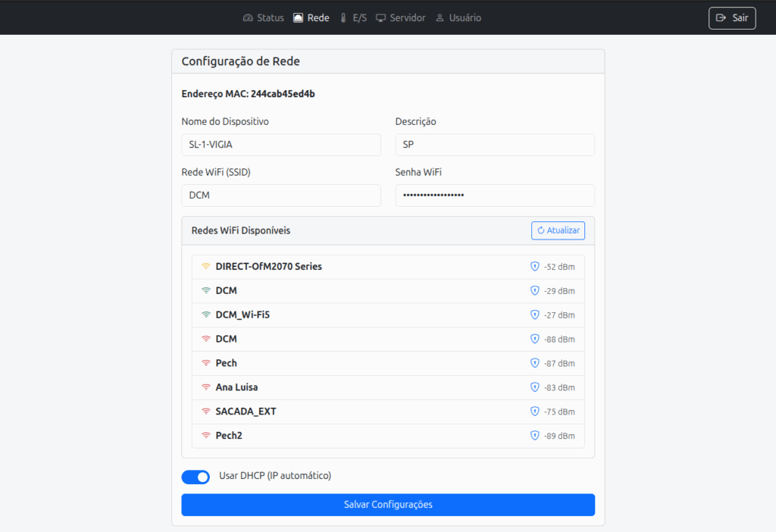Open the Status tab in navigation
776x532 pixels.
tap(263, 17)
